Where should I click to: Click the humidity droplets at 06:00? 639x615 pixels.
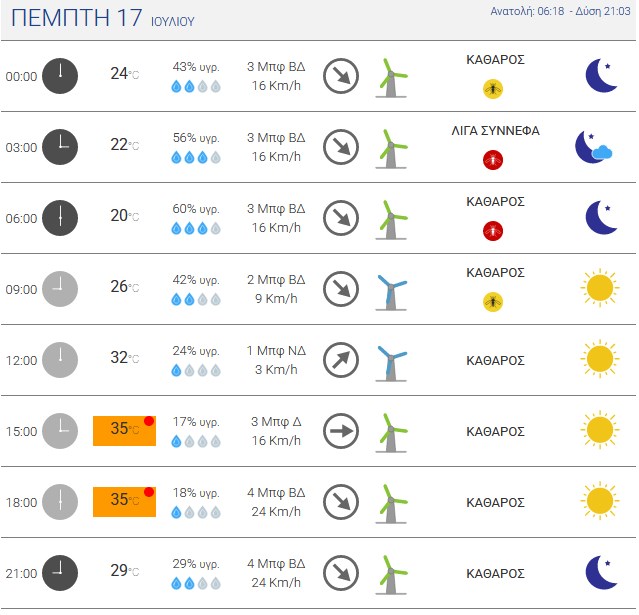point(196,228)
